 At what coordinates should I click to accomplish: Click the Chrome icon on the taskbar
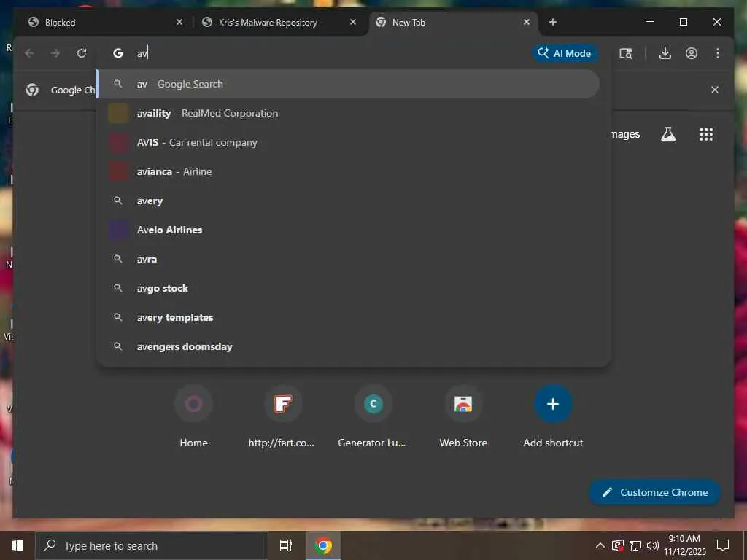pos(323,545)
